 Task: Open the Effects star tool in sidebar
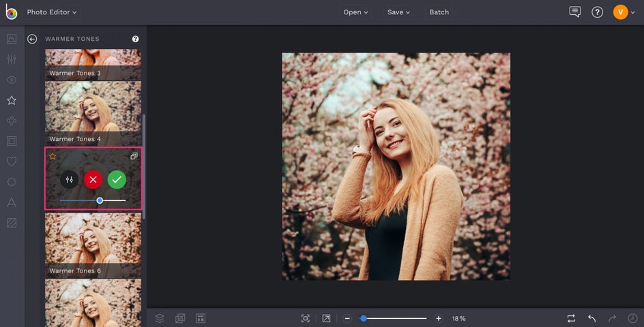12,100
